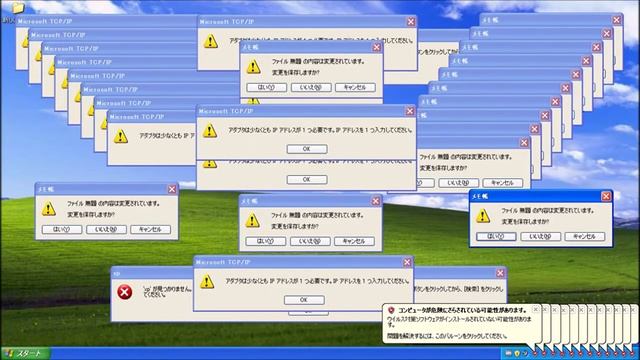The height and width of the screenshot is (360, 640).
Task: Click はい in the active dark-titled メモ帳 dialog
Action: 496,236
